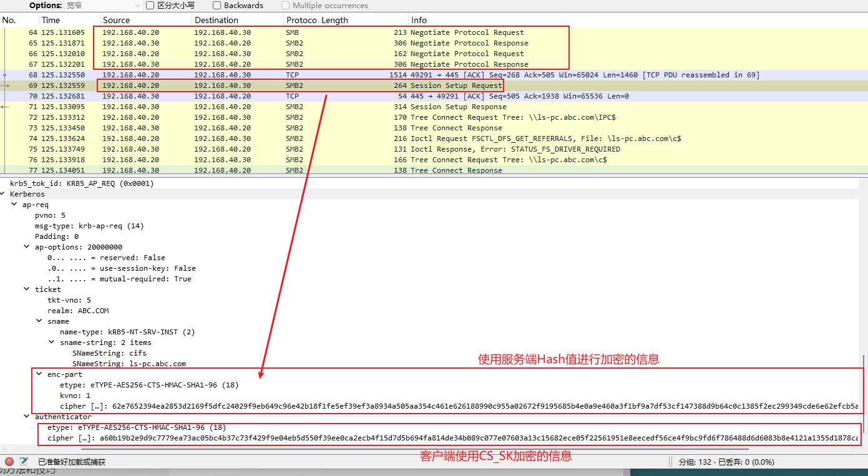Select packet 64 SMB Negotiate Protocol Request

pyautogui.click(x=434, y=32)
